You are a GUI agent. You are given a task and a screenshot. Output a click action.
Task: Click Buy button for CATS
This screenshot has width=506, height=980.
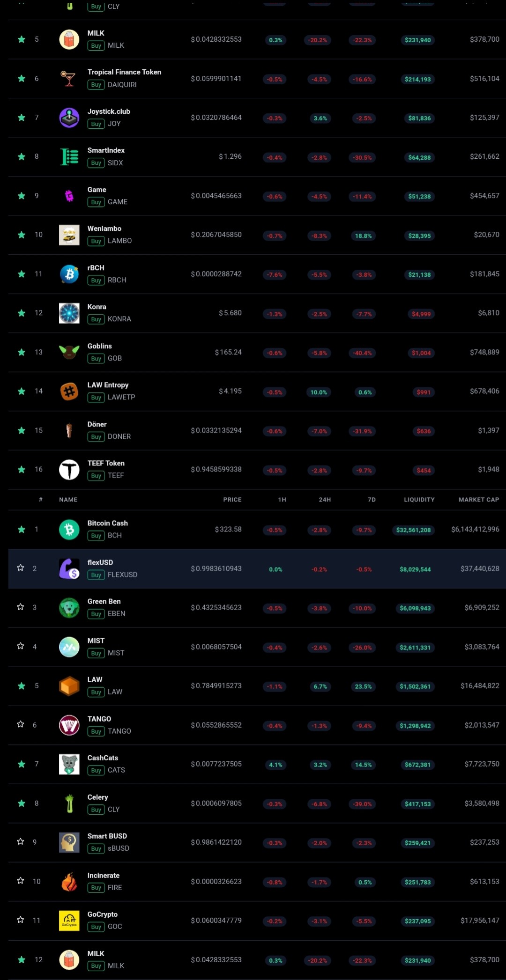click(96, 770)
